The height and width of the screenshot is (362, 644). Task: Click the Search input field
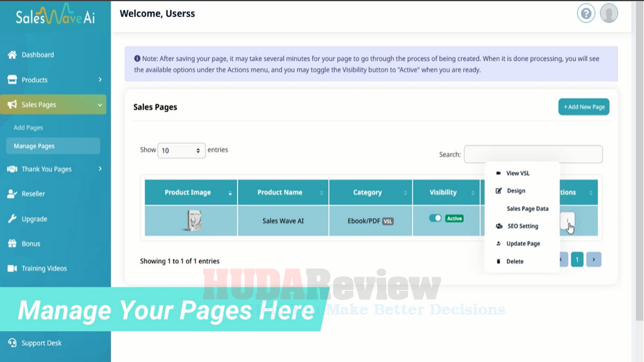(x=533, y=155)
